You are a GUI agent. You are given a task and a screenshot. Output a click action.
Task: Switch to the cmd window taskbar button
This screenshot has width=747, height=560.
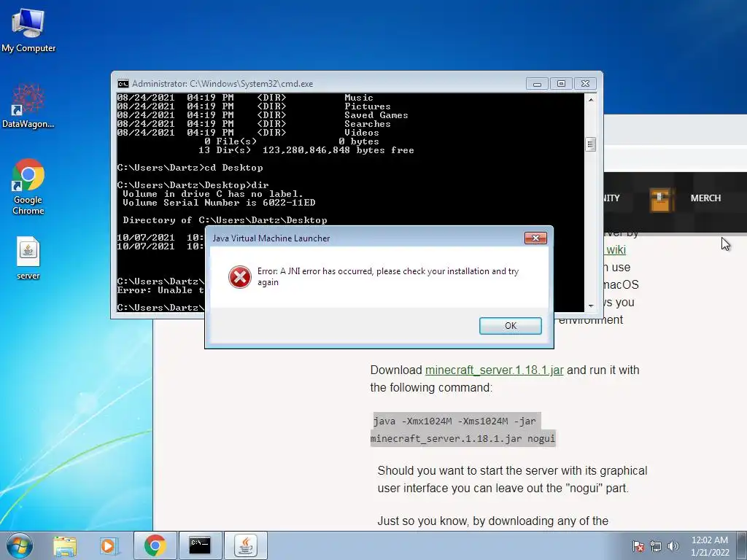(x=200, y=545)
